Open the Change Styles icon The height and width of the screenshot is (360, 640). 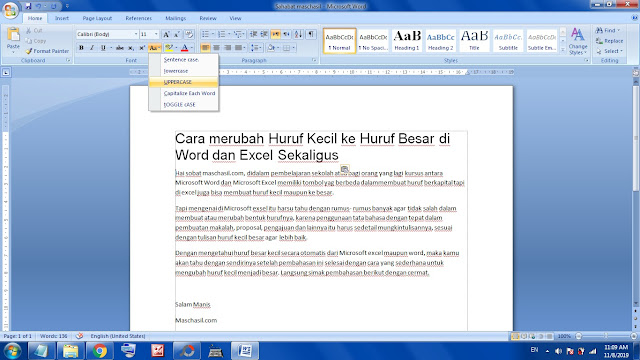pyautogui.click(x=578, y=41)
